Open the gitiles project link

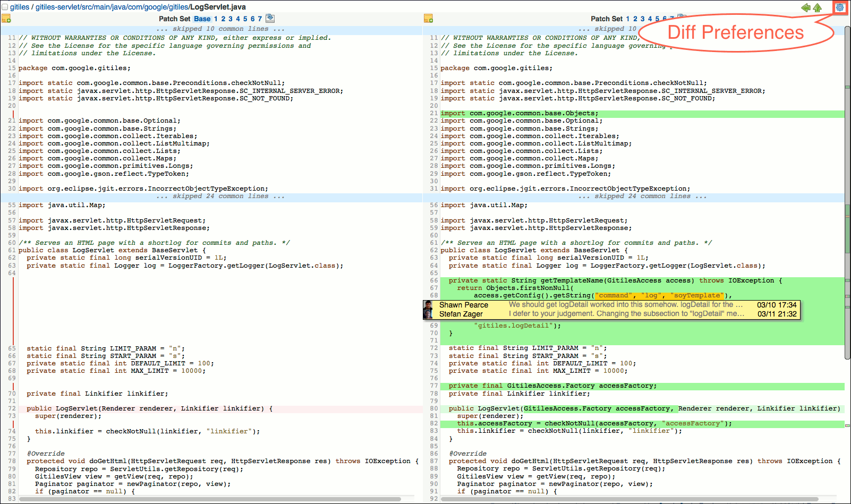(x=20, y=7)
